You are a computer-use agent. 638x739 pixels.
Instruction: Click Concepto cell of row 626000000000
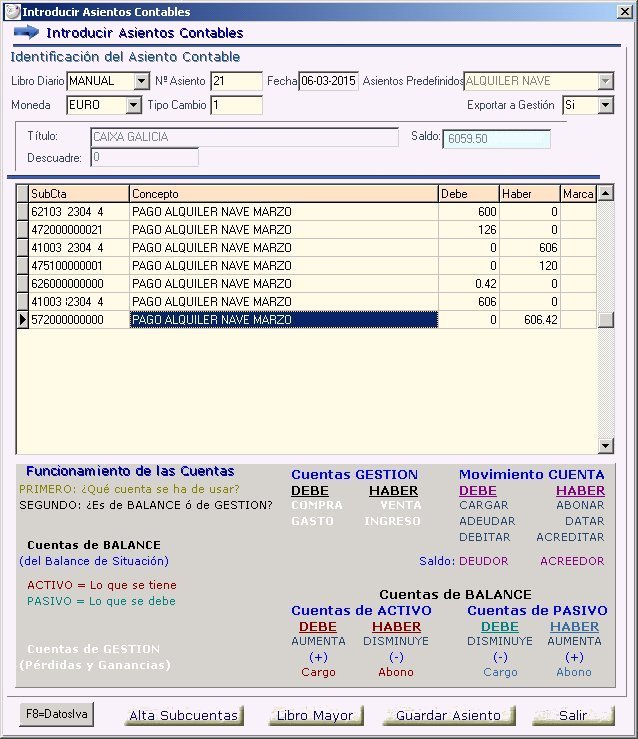(284, 283)
